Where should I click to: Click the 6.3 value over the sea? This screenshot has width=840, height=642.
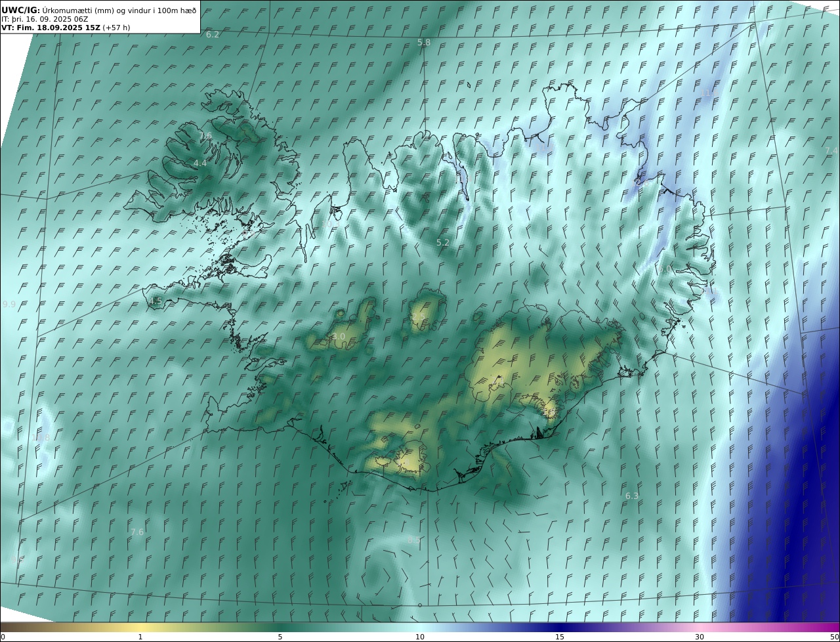click(632, 496)
